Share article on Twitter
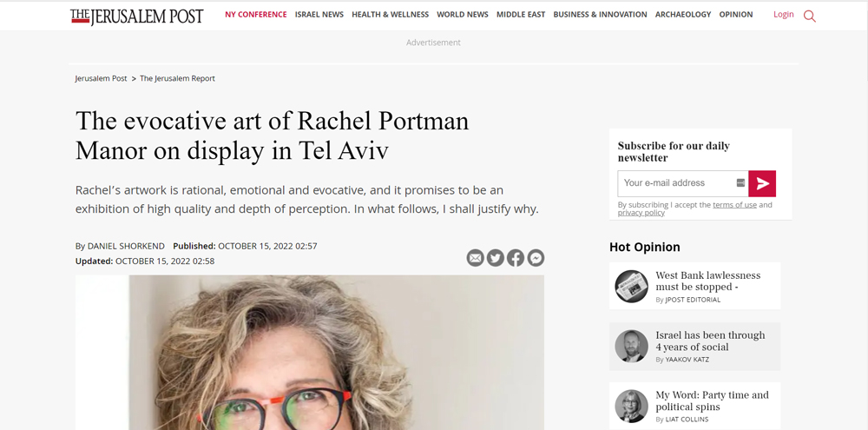Image resolution: width=868 pixels, height=430 pixels. click(496, 258)
